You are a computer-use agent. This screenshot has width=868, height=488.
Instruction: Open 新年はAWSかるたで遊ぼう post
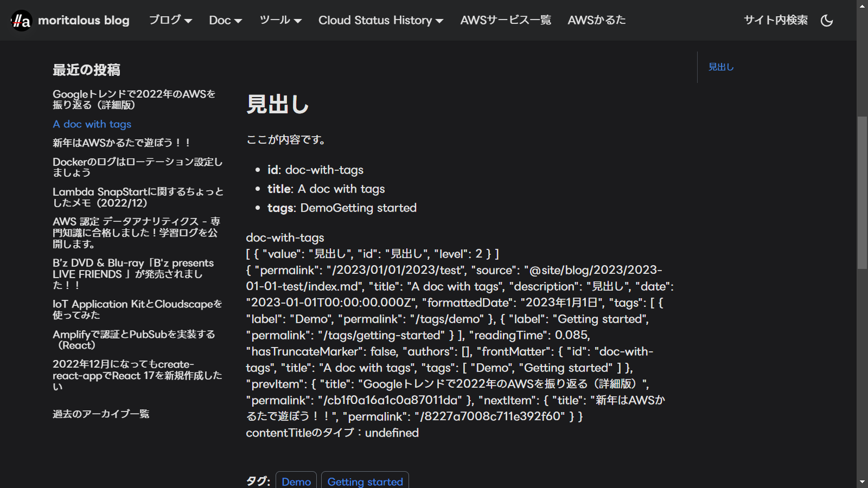[122, 143]
